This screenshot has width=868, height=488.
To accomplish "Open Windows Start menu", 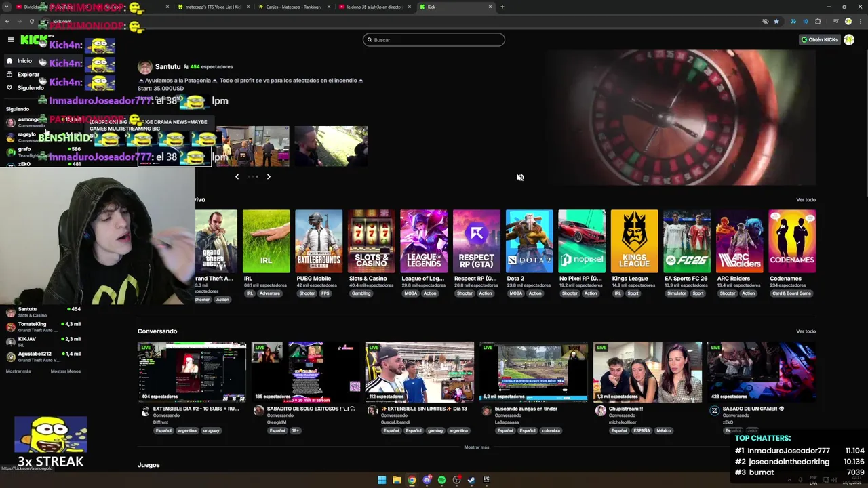I will 382,480.
